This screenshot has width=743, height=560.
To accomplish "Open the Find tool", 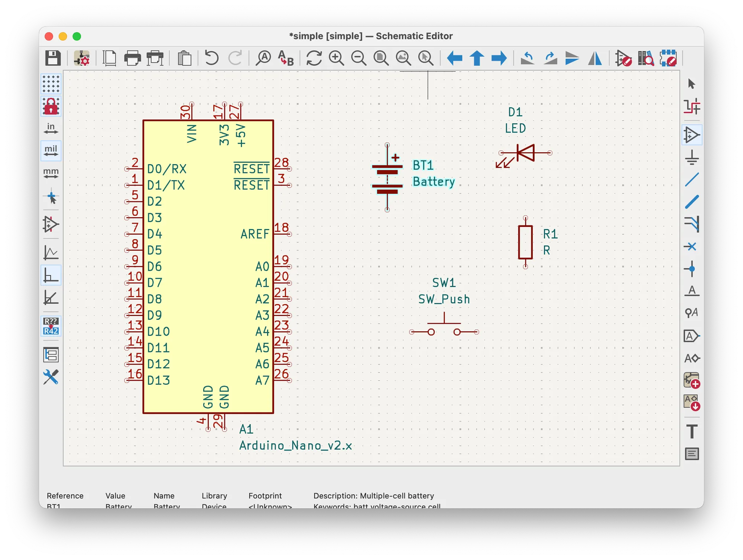I will 263,58.
